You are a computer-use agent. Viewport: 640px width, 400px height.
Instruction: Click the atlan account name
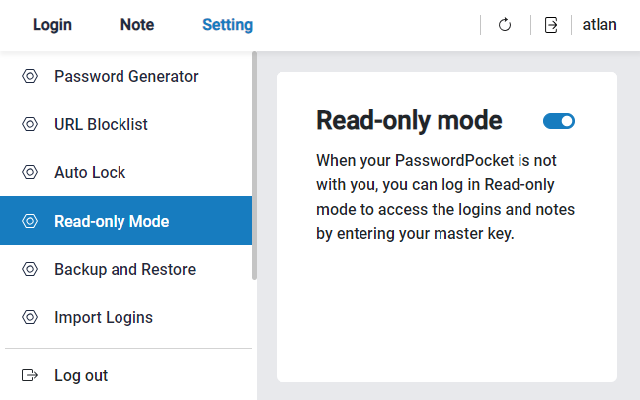pyautogui.click(x=600, y=25)
